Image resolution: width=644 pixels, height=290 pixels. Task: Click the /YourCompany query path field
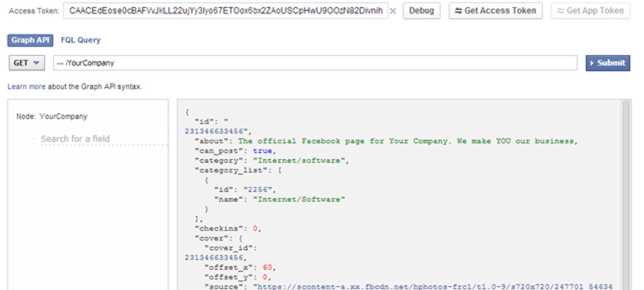click(x=315, y=63)
